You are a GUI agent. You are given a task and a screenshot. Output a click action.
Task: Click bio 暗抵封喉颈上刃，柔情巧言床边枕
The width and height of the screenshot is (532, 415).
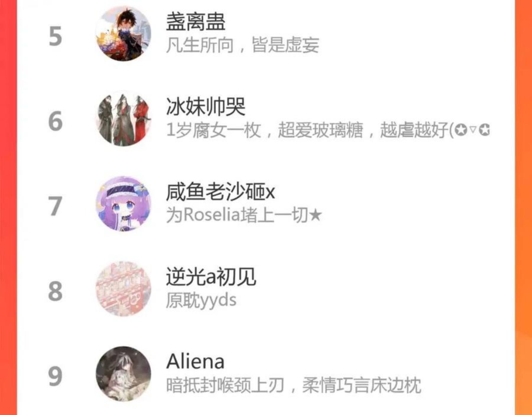click(294, 385)
